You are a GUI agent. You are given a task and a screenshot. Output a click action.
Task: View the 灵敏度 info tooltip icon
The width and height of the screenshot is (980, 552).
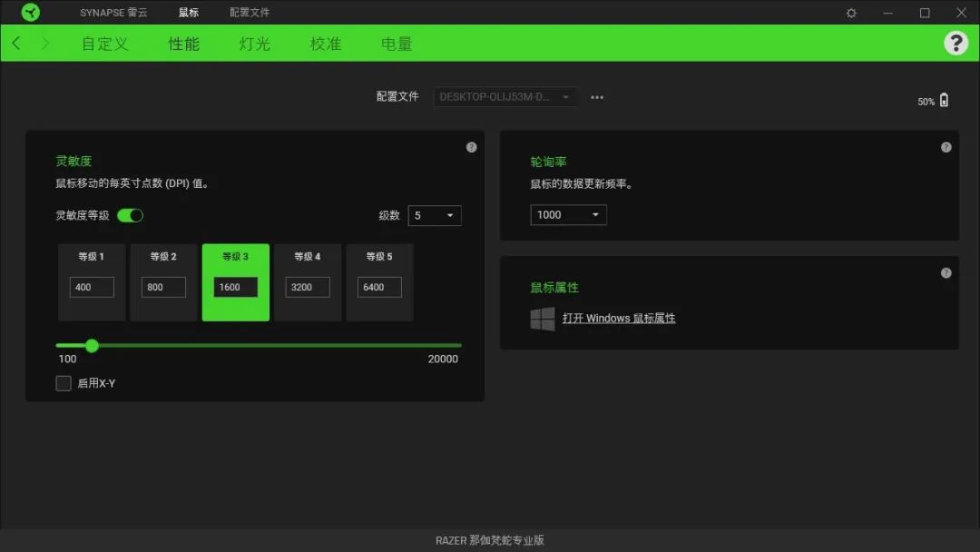coord(471,146)
